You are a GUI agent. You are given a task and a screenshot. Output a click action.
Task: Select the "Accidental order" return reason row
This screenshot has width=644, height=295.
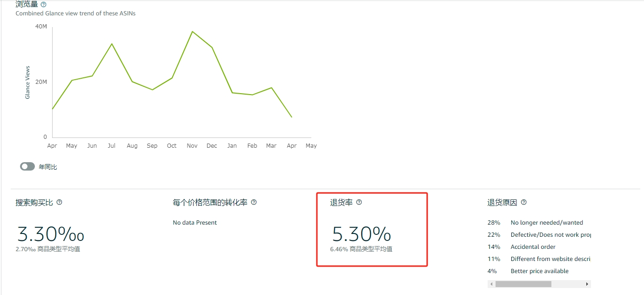533,247
